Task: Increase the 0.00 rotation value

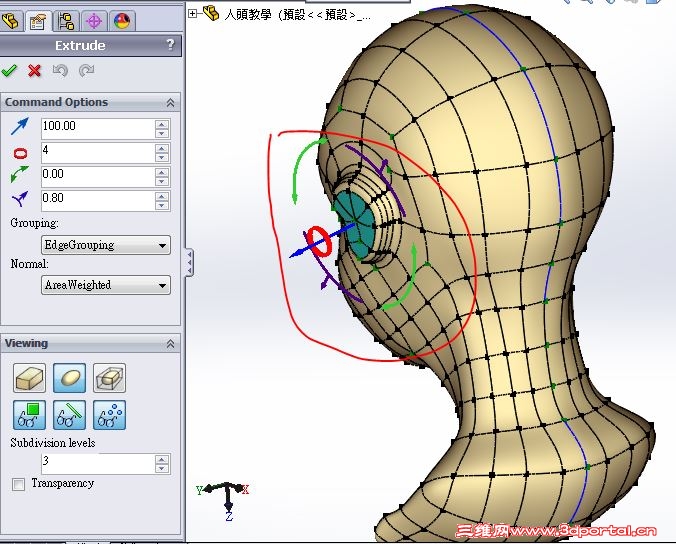Action: [x=162, y=172]
